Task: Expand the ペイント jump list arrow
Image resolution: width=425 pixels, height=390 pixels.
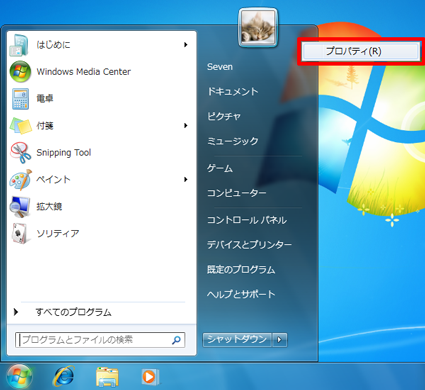Action: click(x=186, y=180)
